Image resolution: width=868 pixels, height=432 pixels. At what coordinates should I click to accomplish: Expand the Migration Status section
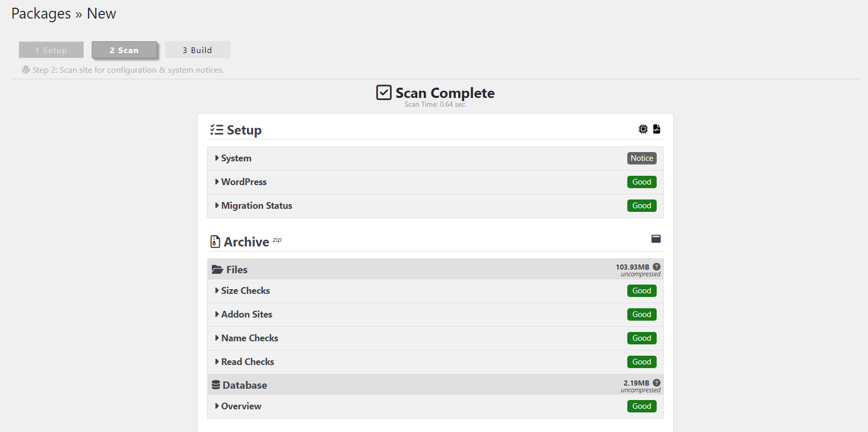256,206
